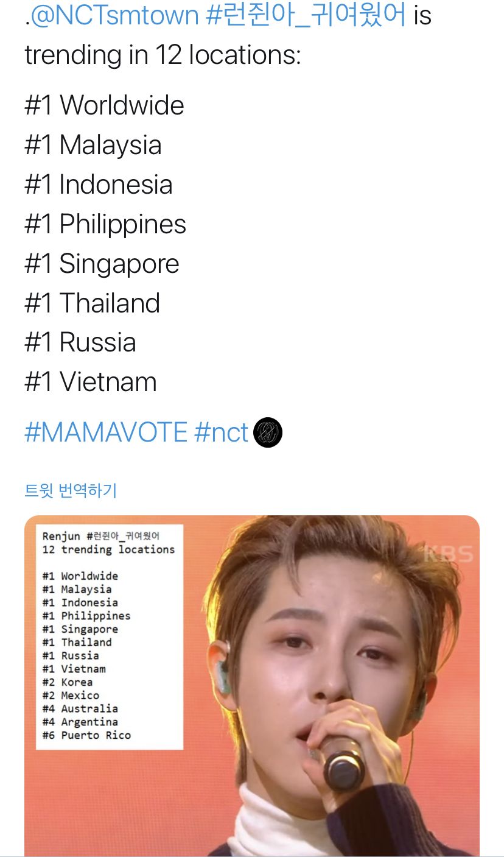Click 트윗 번역하기 to translate the tweet
The width and height of the screenshot is (504, 857).
coord(71,490)
